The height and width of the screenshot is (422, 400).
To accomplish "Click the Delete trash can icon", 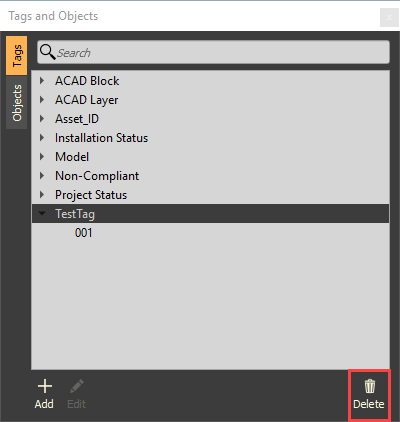I will pos(370,386).
